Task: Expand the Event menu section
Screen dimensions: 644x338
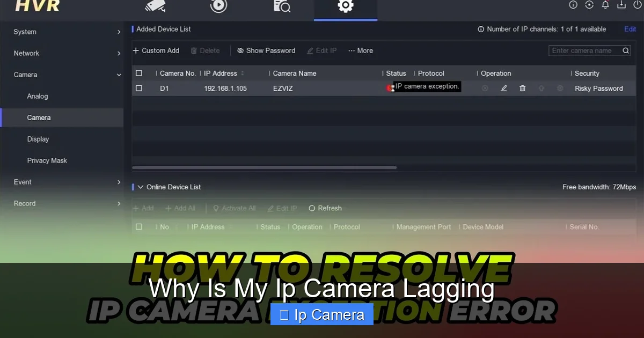Action: [62, 182]
